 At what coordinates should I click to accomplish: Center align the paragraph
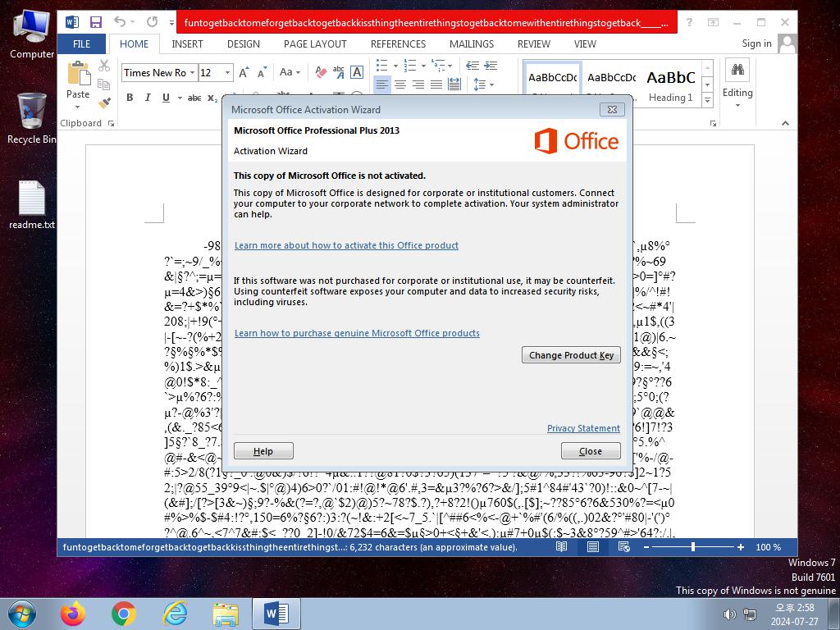coord(400,84)
